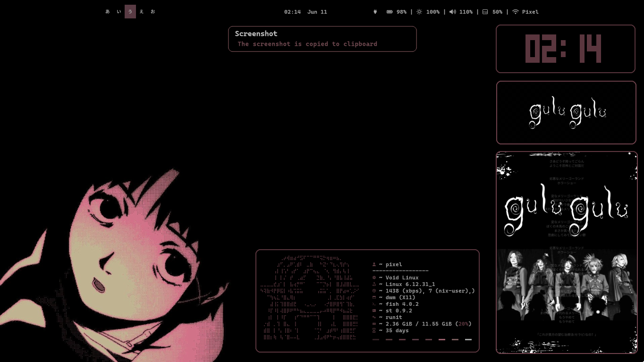Click the speaker volume icon
644x362 pixels.
pos(452,12)
